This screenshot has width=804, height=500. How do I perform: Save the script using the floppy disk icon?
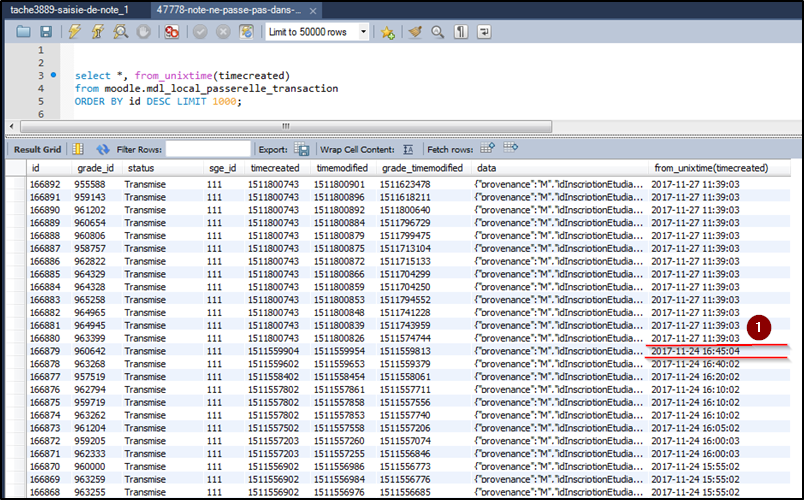[45, 32]
